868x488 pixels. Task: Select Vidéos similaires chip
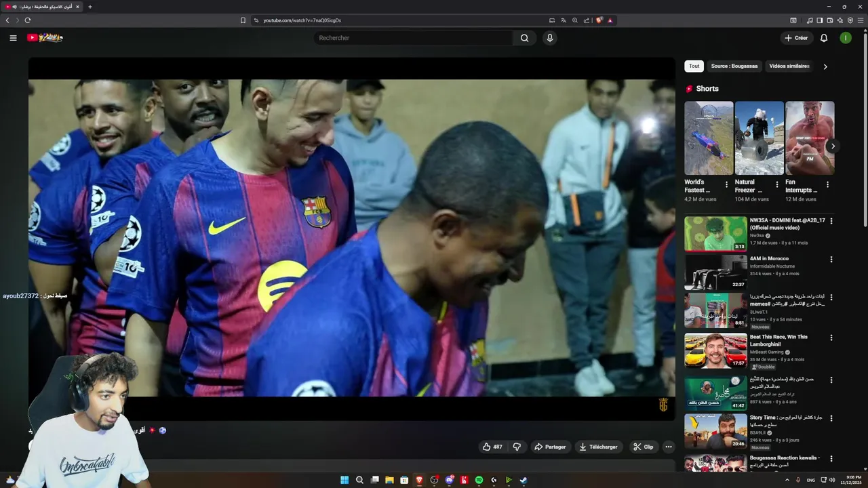(x=789, y=66)
